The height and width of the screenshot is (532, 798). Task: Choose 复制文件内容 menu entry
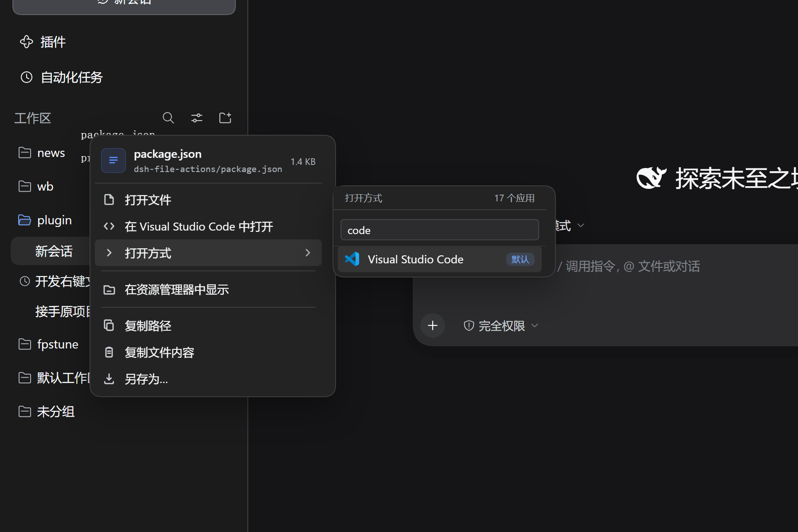point(208,352)
